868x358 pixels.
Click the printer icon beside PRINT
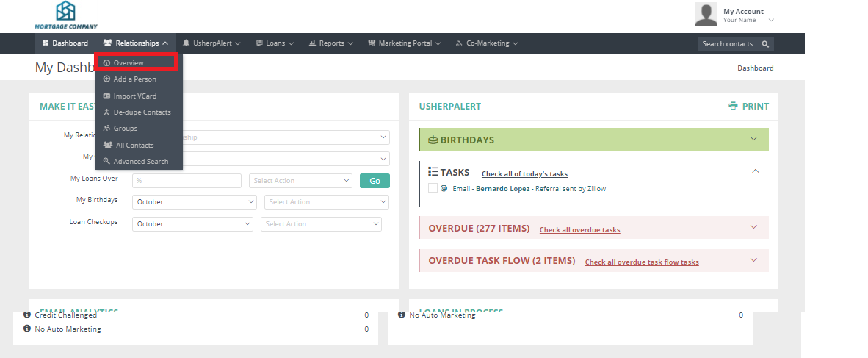point(733,106)
